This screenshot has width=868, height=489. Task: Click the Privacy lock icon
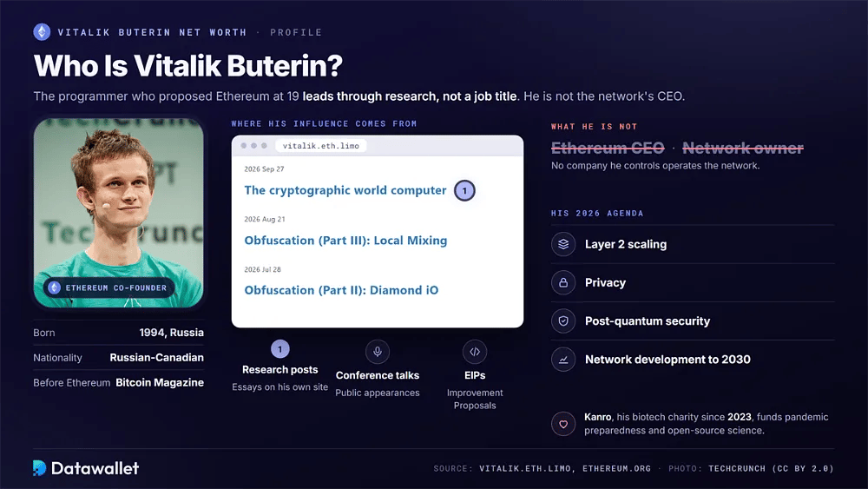[x=563, y=282]
